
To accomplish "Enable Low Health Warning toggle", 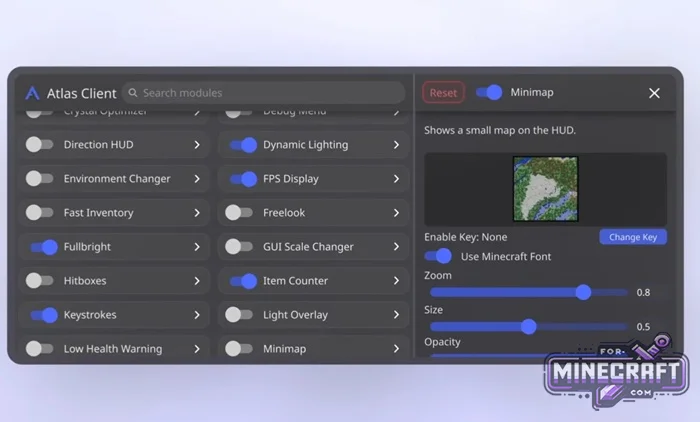I will [39, 349].
